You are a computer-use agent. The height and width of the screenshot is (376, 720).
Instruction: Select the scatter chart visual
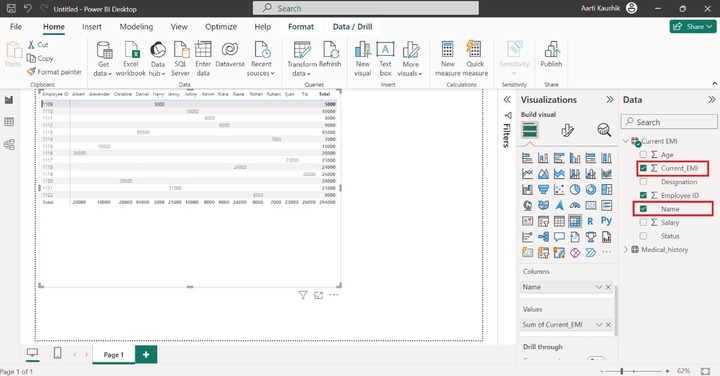coord(559,190)
